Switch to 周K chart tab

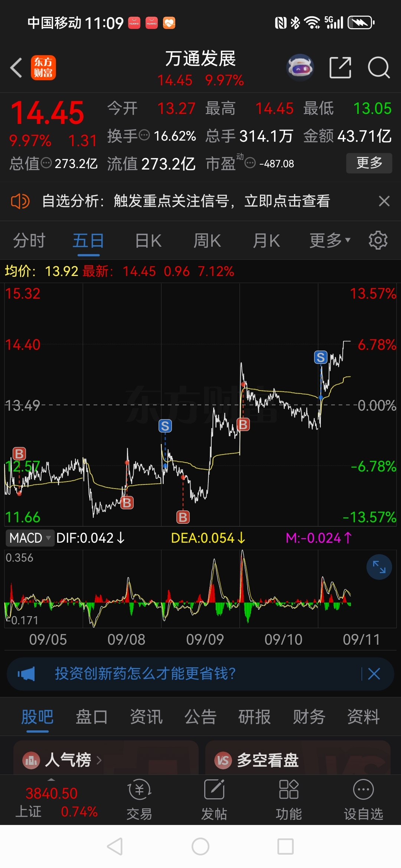pos(207,240)
